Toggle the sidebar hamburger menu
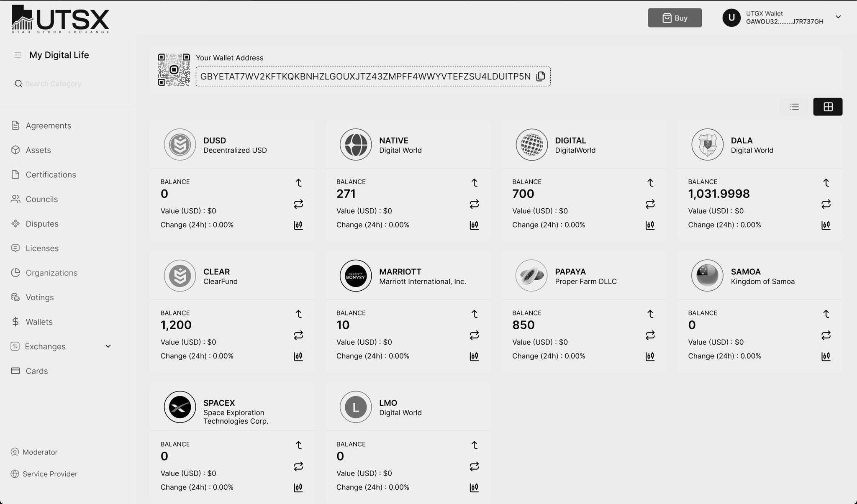Viewport: 857px width, 504px height. tap(18, 55)
